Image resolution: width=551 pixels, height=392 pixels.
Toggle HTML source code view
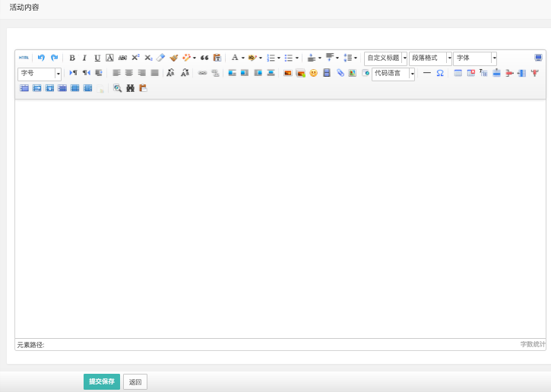(x=24, y=58)
